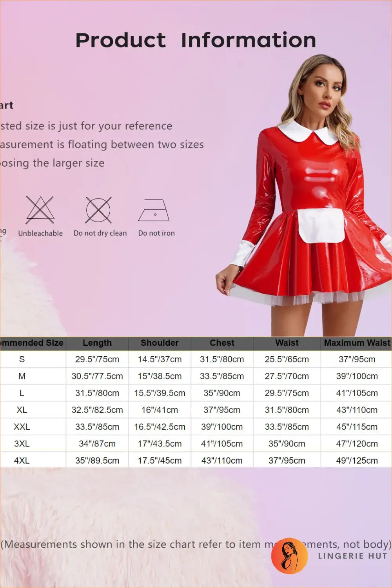Click size S shoulder '14.5"/37cm'
The image size is (392, 588).
(160, 359)
